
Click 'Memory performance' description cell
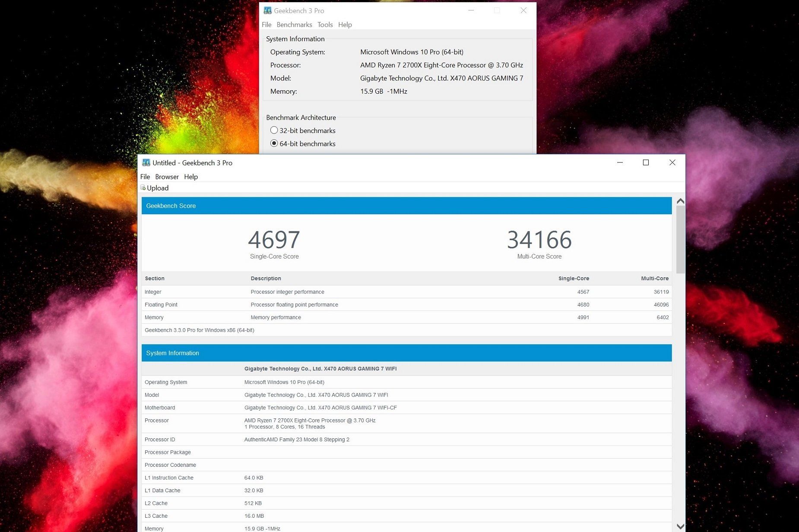[x=276, y=317]
